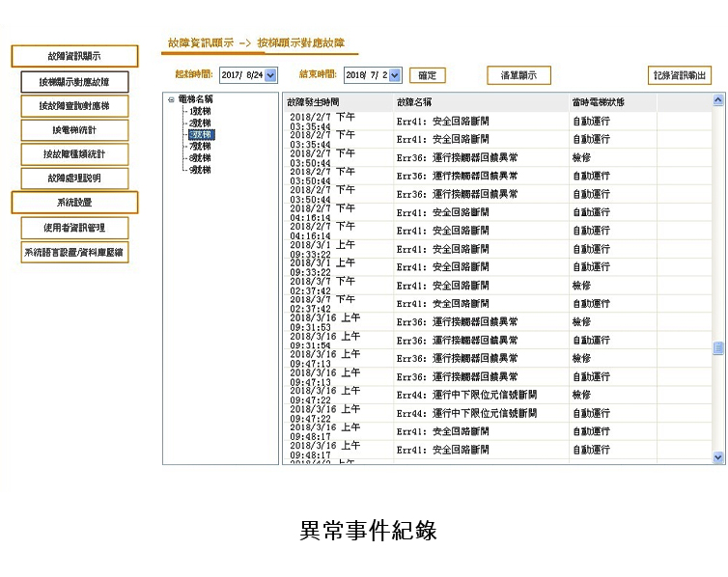The height and width of the screenshot is (577, 728).
Task: Open 按故障查詢對應梯 sidebar item
Action: click(x=74, y=106)
